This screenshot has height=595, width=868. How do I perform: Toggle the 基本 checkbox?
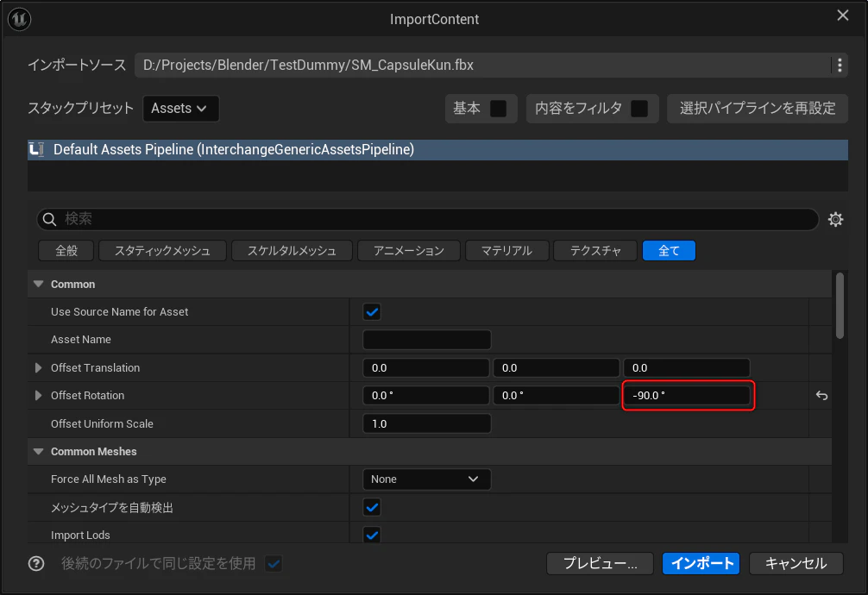[498, 109]
